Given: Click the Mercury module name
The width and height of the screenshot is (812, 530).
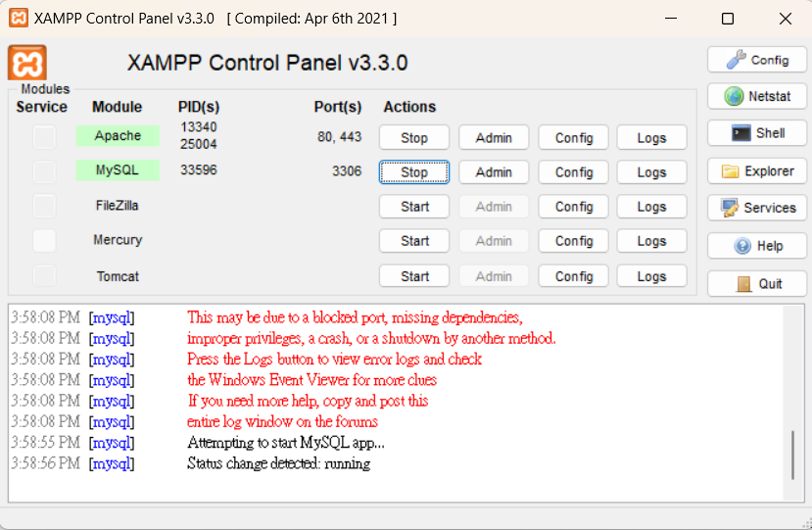Looking at the screenshot, I should coord(118,240).
